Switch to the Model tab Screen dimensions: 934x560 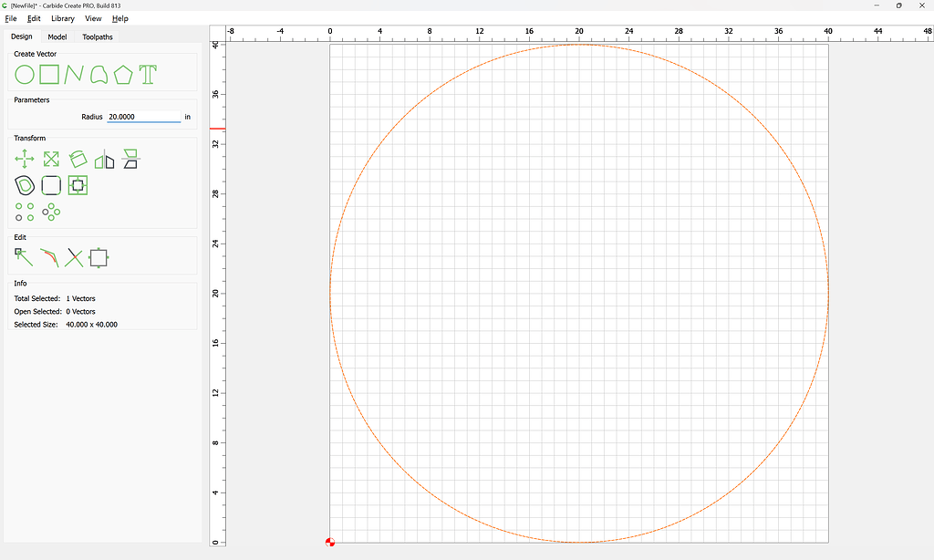coord(57,36)
